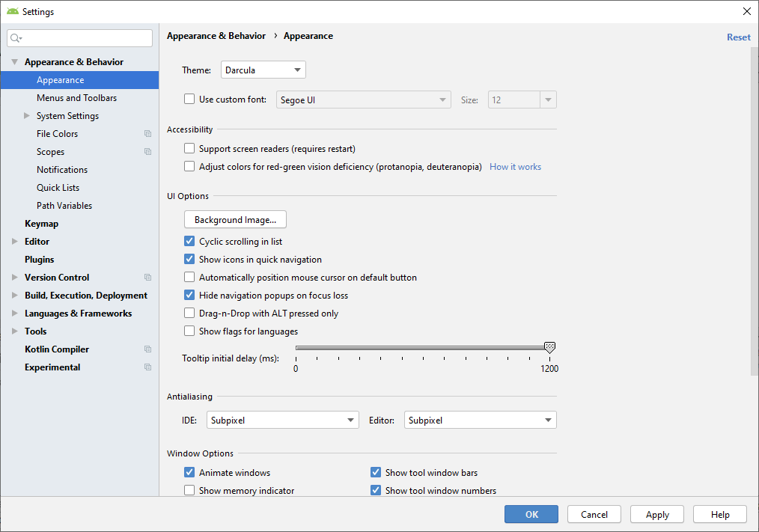
Task: Uncheck Hide navigation popups on focus loss
Action: (189, 295)
